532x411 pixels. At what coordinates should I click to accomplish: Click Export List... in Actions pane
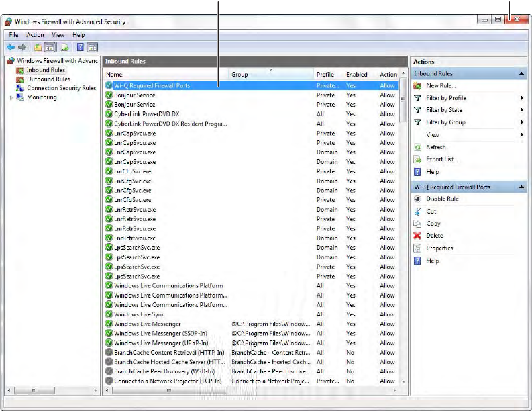[441, 159]
